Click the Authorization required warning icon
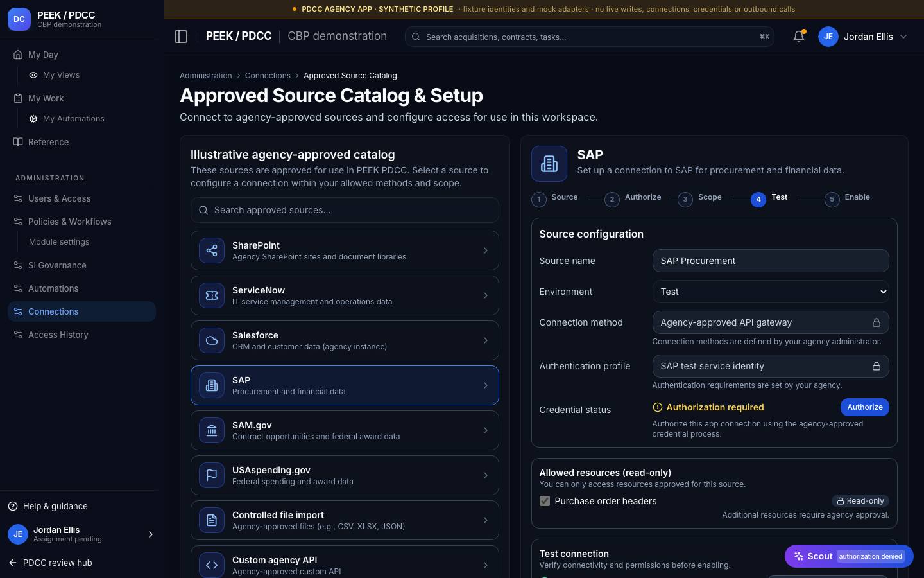The image size is (924, 578). point(657,407)
